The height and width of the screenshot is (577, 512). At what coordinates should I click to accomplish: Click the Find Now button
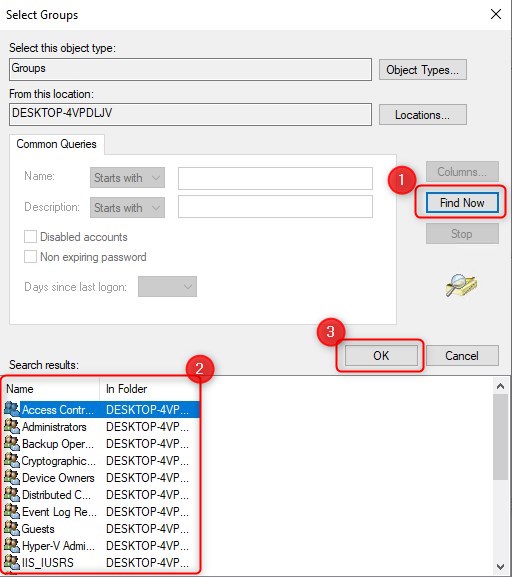click(x=462, y=203)
